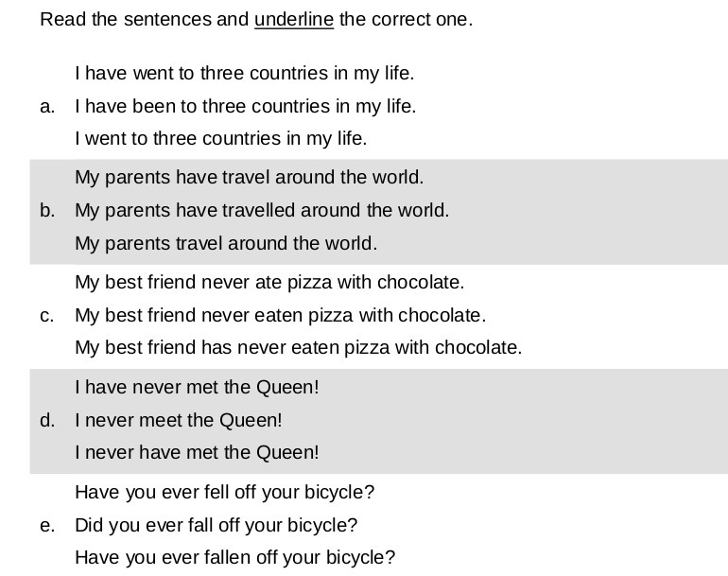
Task: Choose "My parents have travel around the world"
Action: tap(249, 177)
